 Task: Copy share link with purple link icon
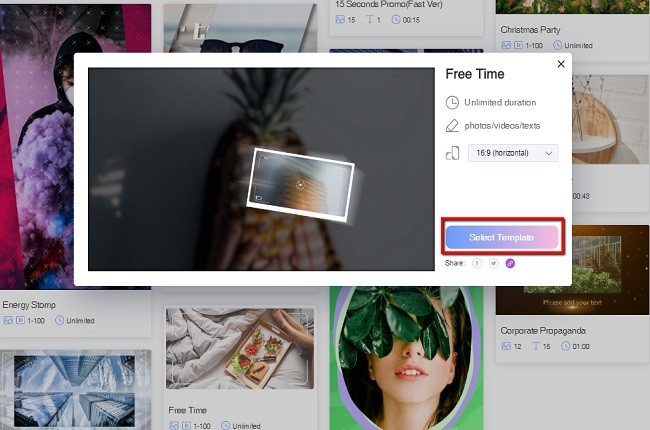point(510,263)
